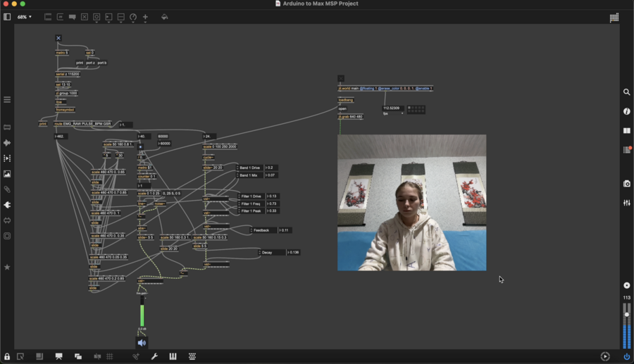Expand the Filter 1 Freq parameter menu

click(251, 203)
